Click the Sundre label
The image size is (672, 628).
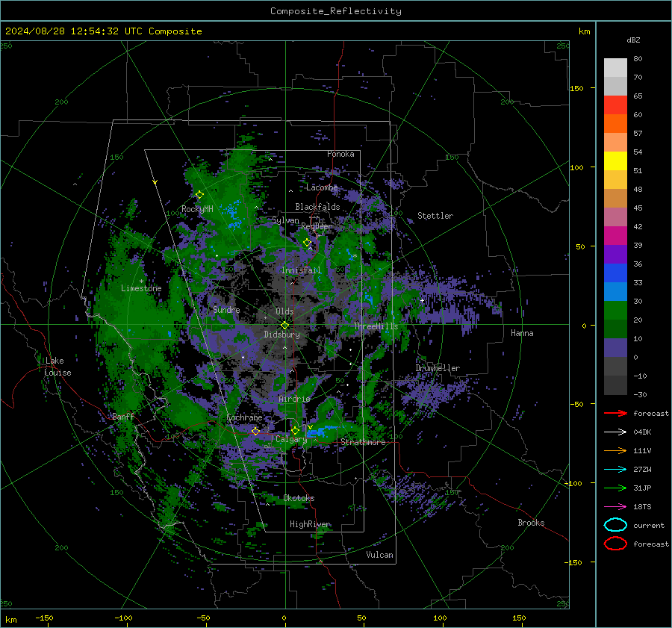226,309
